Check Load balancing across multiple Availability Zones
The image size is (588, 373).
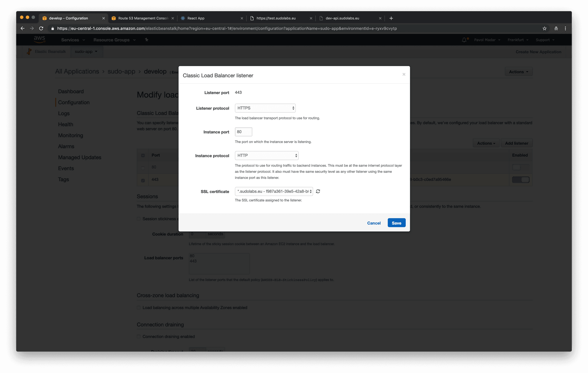point(138,308)
